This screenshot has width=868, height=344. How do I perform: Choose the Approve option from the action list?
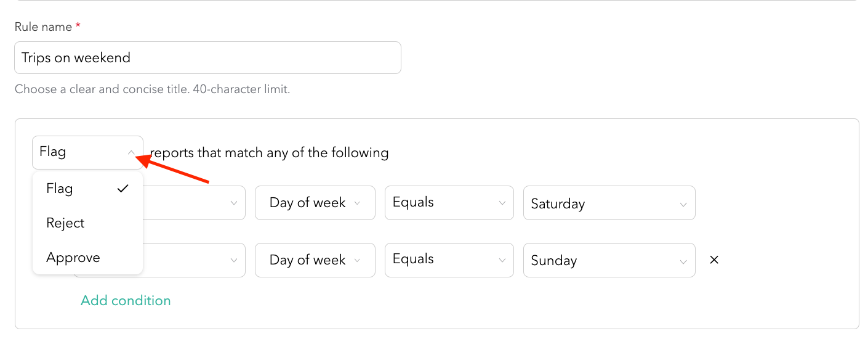pyautogui.click(x=73, y=258)
